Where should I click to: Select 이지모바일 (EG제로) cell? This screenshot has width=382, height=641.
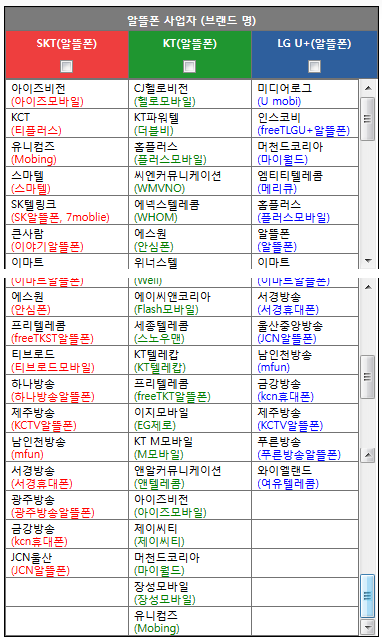click(190, 418)
